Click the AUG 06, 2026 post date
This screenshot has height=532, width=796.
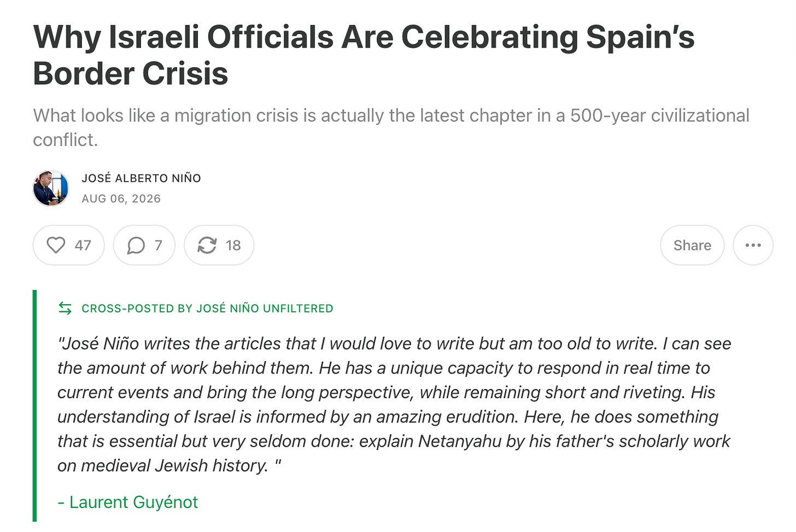click(121, 198)
